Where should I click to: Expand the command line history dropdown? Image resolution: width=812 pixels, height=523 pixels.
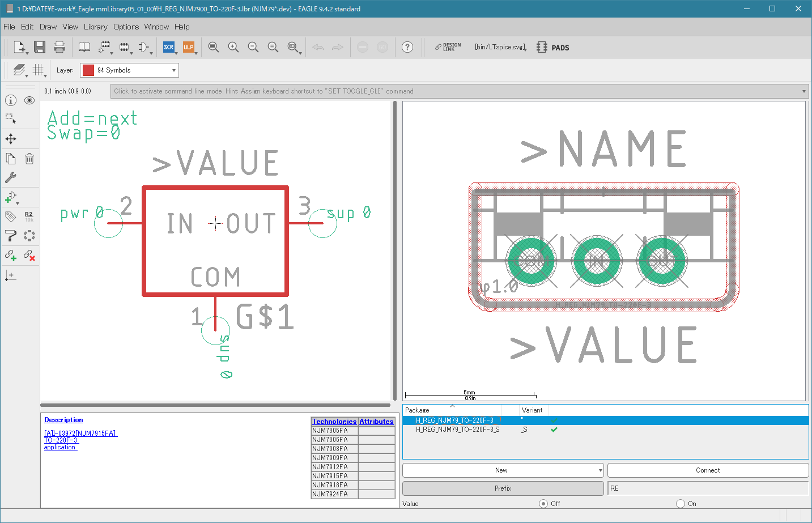coord(804,91)
